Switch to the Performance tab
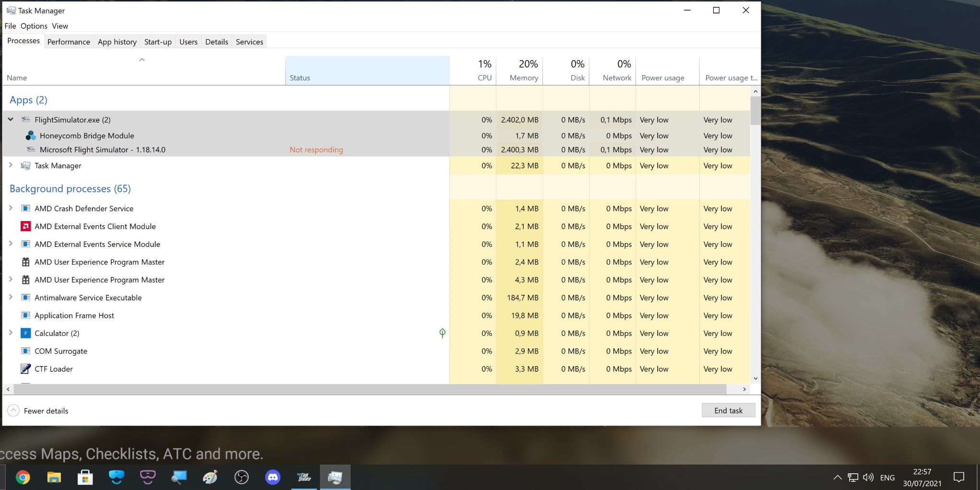The image size is (980, 490). coord(68,42)
